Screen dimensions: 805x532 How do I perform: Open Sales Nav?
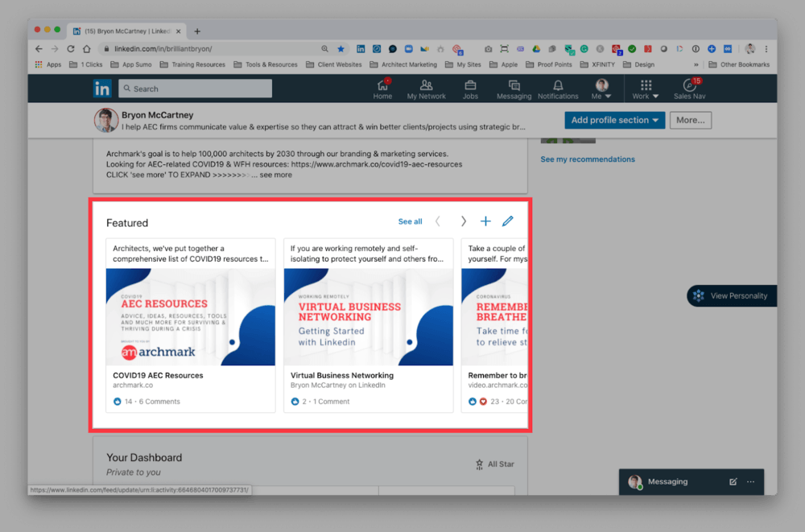pos(690,89)
